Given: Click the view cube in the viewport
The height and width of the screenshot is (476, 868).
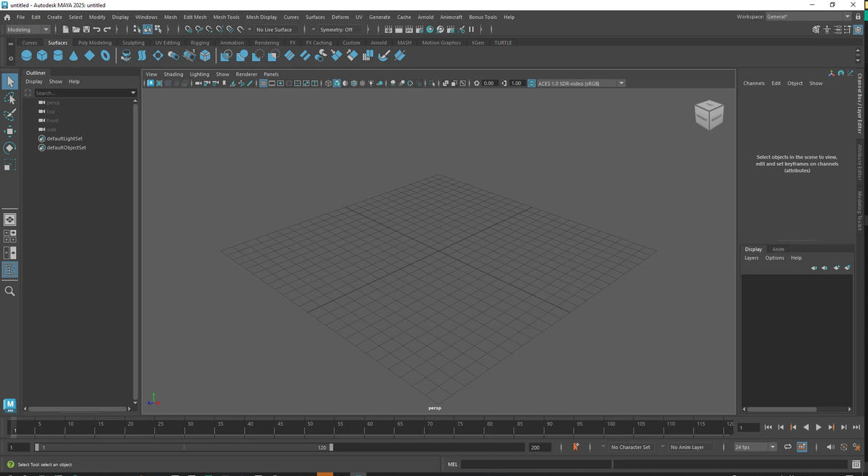Looking at the screenshot, I should tap(709, 115).
